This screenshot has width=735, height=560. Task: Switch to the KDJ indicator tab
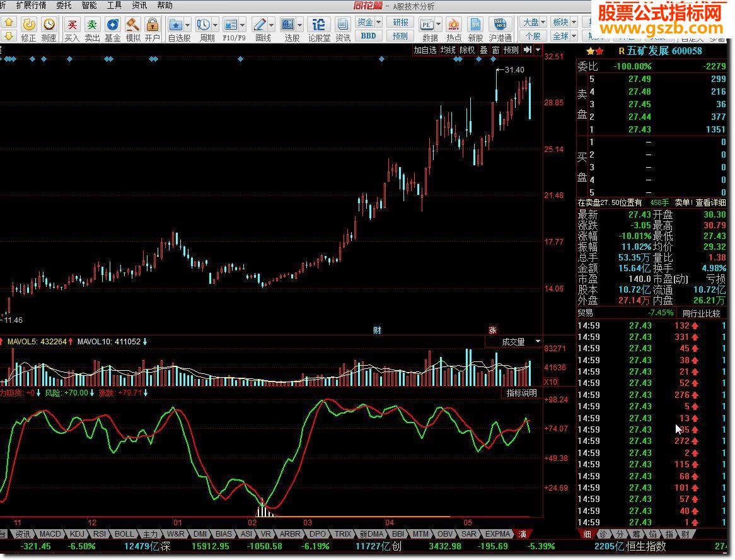[x=77, y=534]
